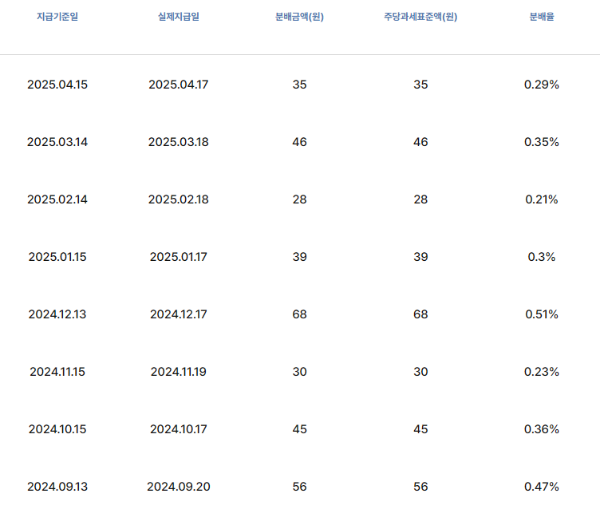
Task: Click the payment date 2024.12.17
Action: tap(179, 314)
